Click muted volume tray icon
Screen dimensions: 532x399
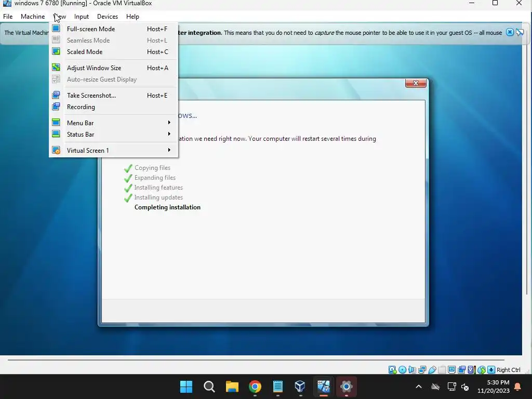(465, 387)
